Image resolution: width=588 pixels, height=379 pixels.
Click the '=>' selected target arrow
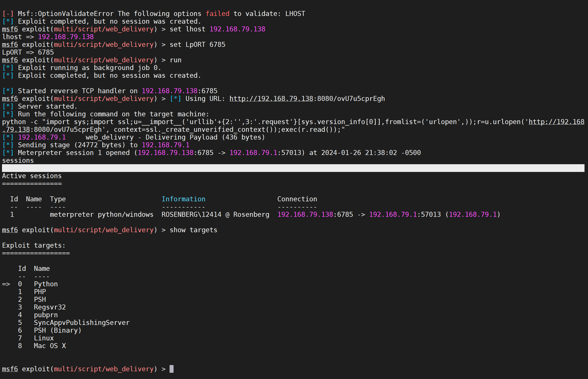6,284
